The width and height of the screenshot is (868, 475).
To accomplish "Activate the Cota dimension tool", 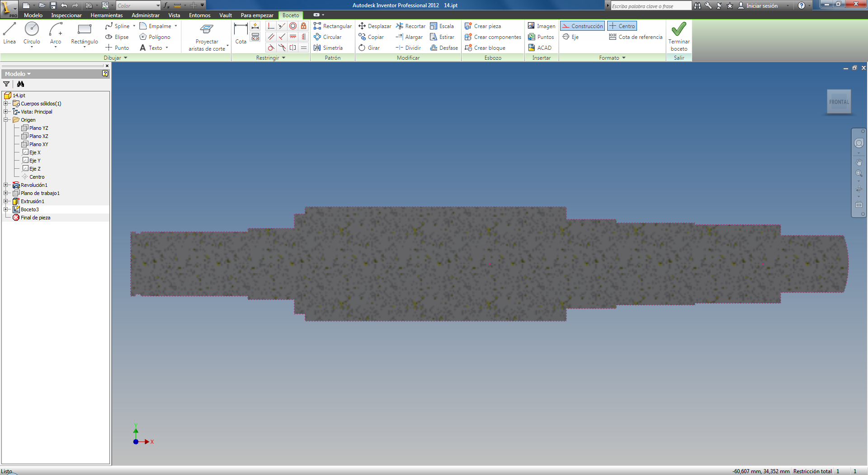I will tap(241, 33).
